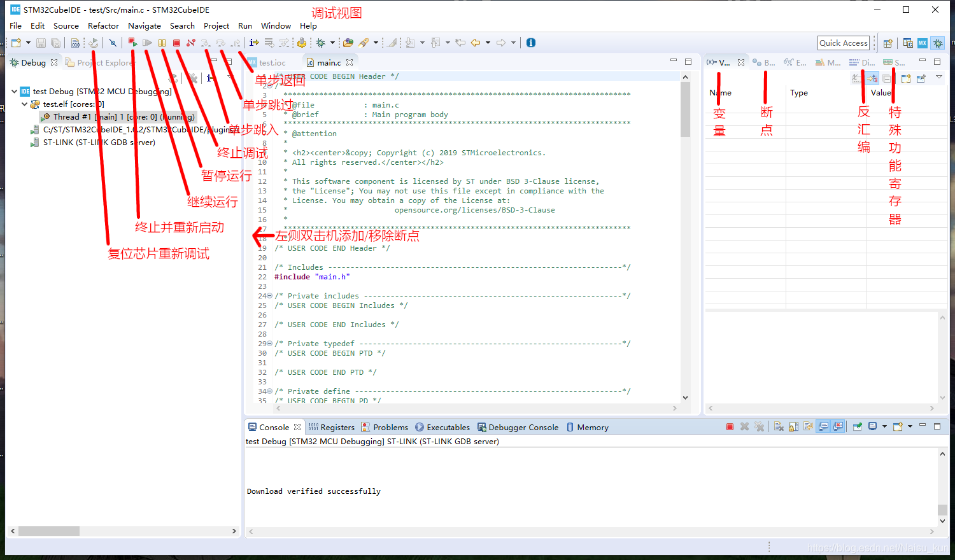Viewport: 955px width, 560px height.
Task: Select the Debug perspective bug icon
Action: coord(938,43)
